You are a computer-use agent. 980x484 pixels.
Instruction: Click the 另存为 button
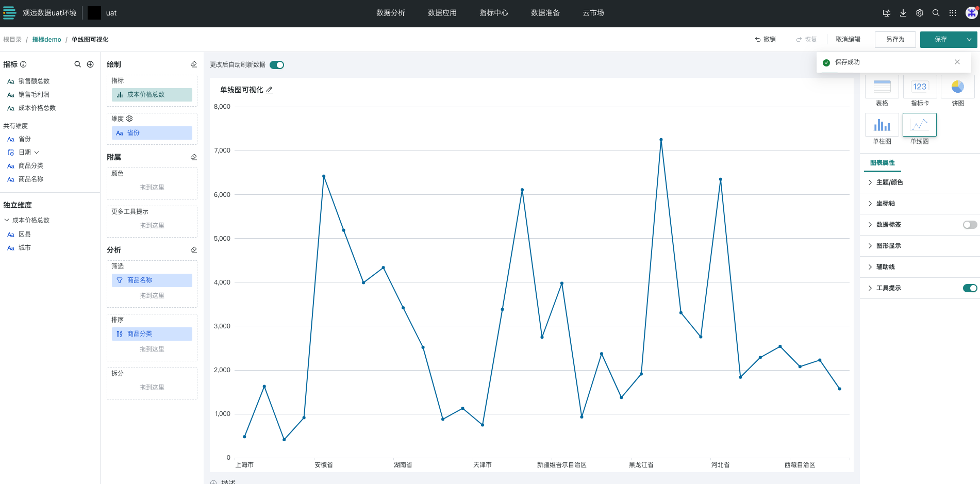point(895,40)
